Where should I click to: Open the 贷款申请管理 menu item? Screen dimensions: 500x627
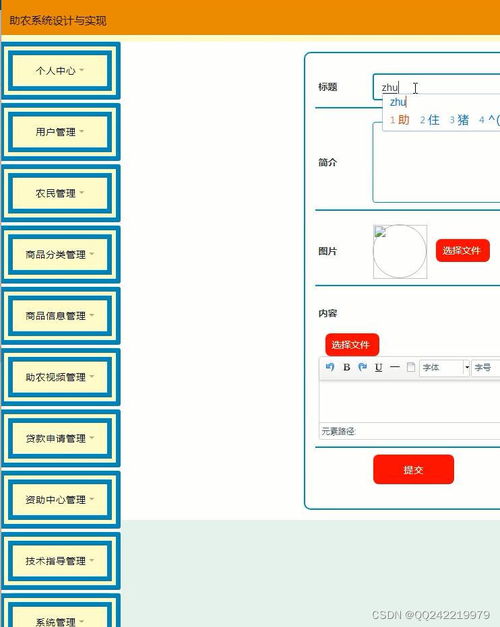click(60, 438)
